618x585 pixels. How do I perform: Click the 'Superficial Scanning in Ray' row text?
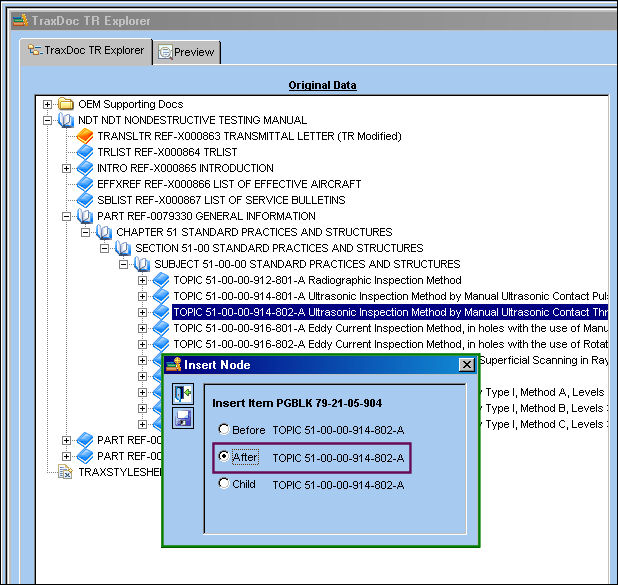coord(544,360)
